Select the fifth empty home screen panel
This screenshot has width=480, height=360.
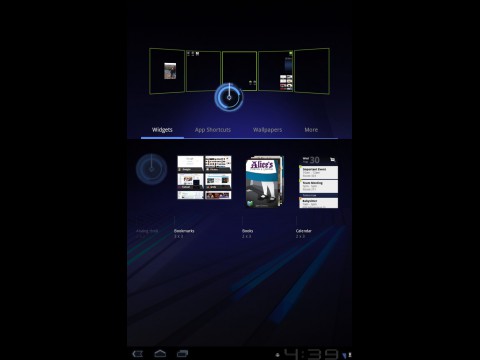pyautogui.click(x=312, y=71)
